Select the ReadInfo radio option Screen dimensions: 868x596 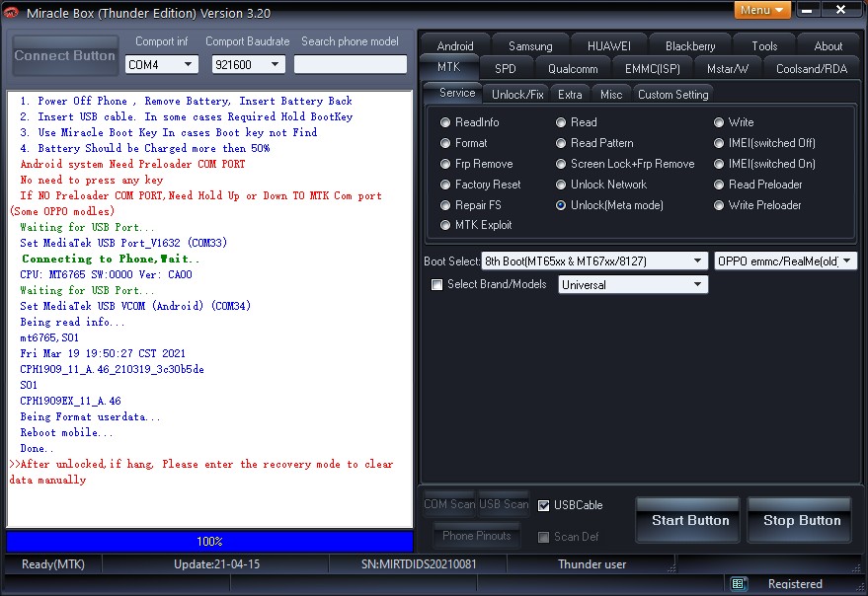469,121
